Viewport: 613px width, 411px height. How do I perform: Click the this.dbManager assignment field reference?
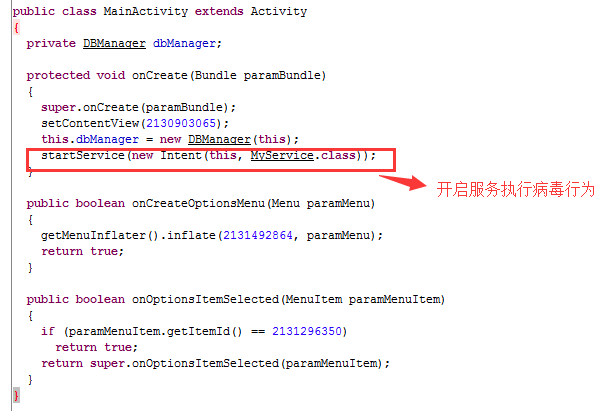pos(90,140)
